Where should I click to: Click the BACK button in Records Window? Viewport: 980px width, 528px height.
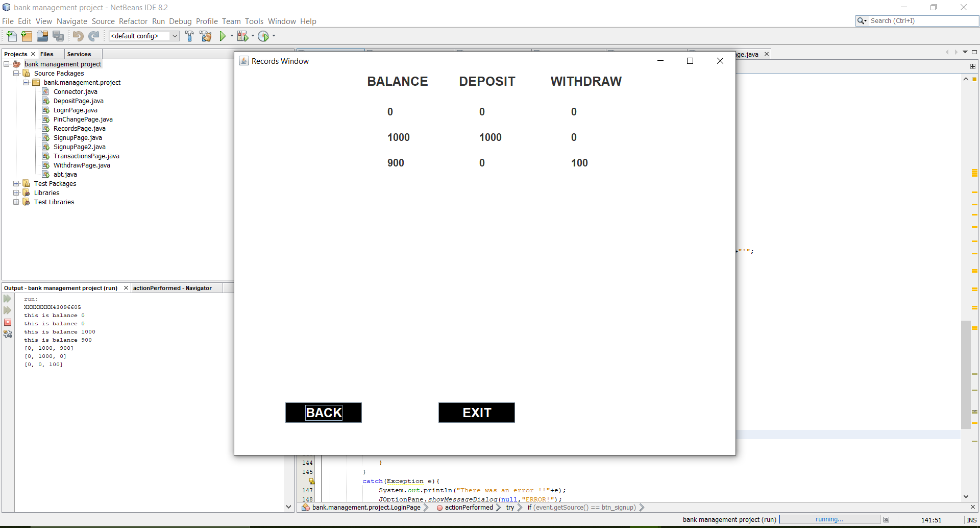coord(324,413)
